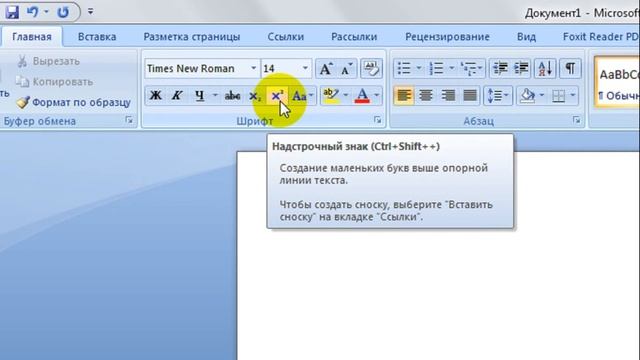
Task: Click the font size field showing 14
Action: 281,69
